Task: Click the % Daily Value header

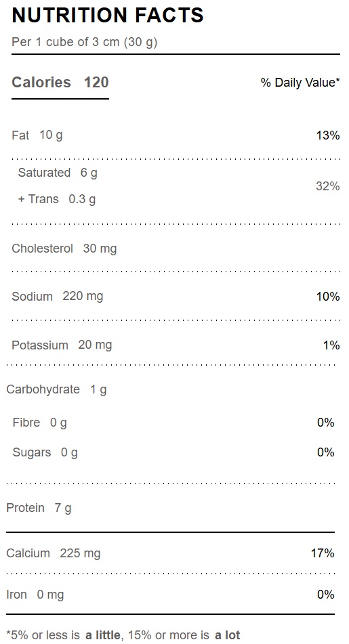Action: coord(300,83)
